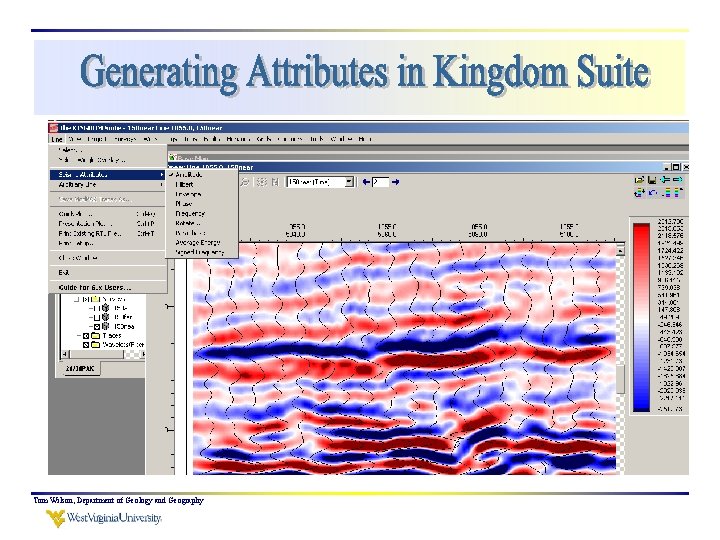
Task: Open Guide for 6.x Users entry
Action: pos(107,287)
